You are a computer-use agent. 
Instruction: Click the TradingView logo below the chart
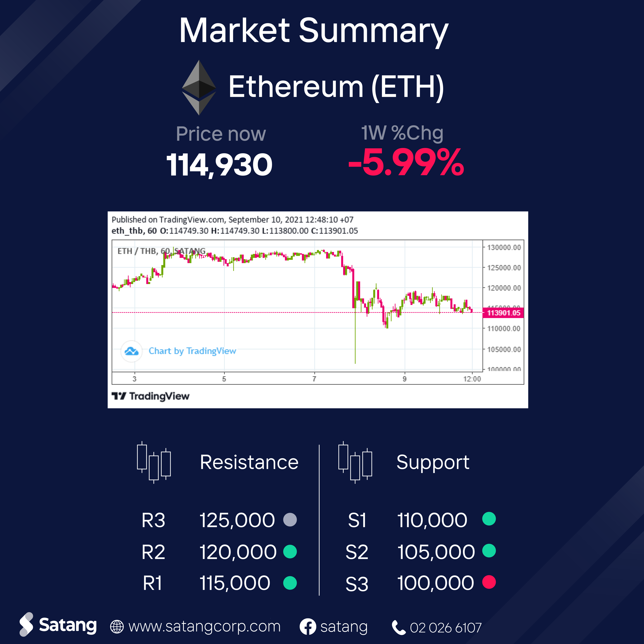[x=151, y=396]
